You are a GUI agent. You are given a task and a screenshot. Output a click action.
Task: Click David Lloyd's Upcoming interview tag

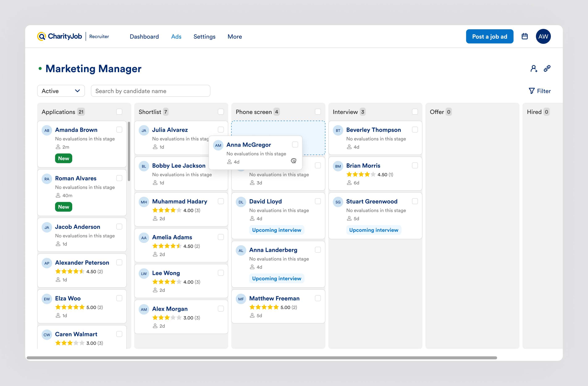[277, 230]
